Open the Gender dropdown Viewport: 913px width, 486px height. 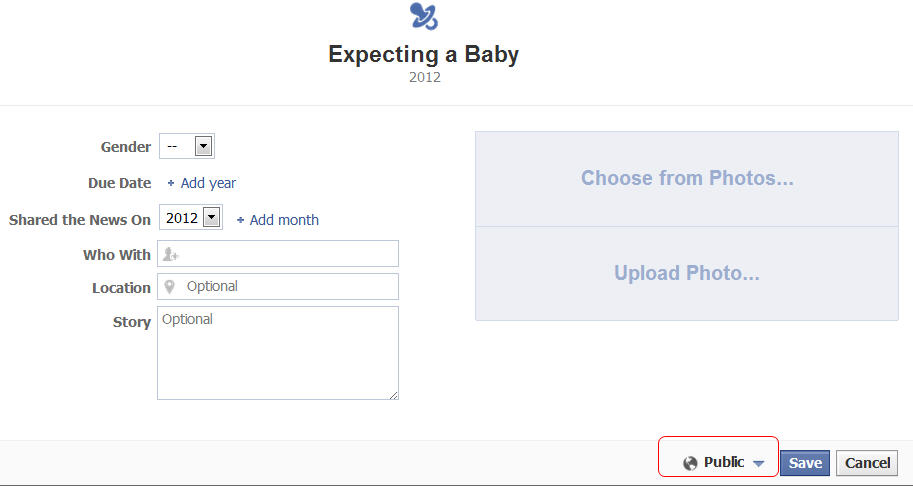187,146
